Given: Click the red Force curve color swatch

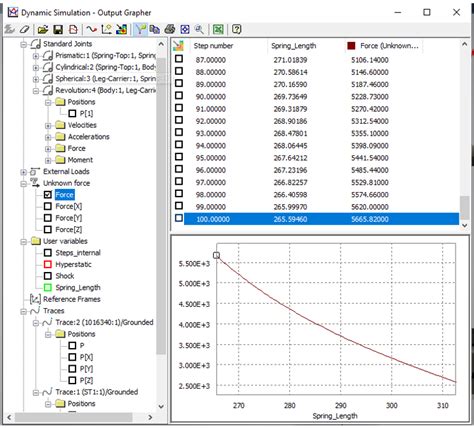Looking at the screenshot, I should [x=351, y=46].
